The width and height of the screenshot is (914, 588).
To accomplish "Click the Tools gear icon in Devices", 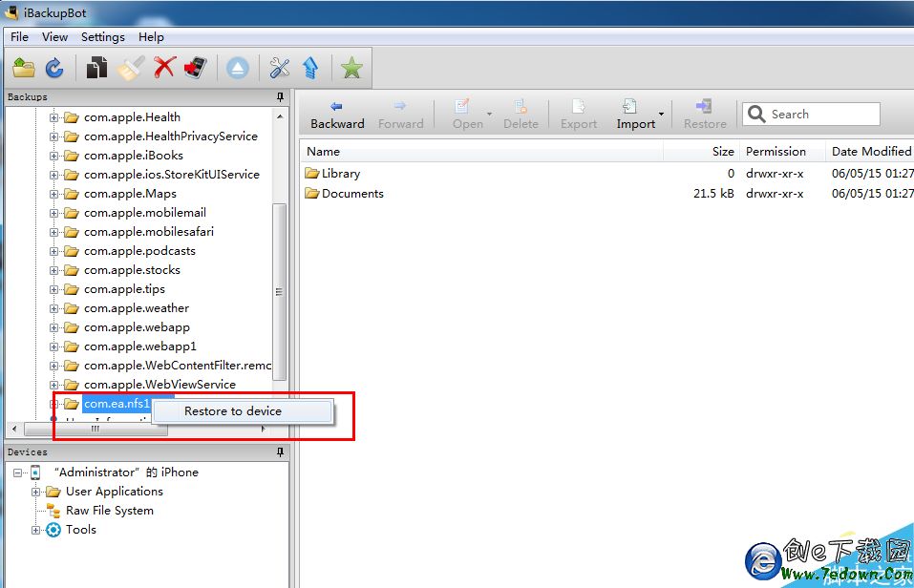I will point(53,531).
